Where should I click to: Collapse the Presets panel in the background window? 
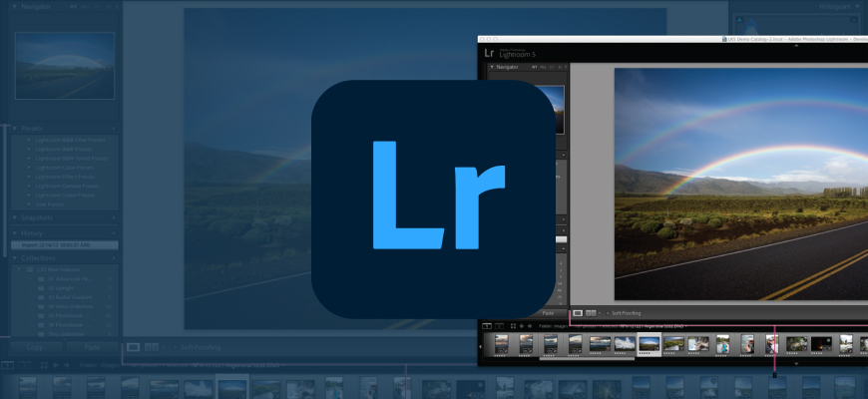15,129
